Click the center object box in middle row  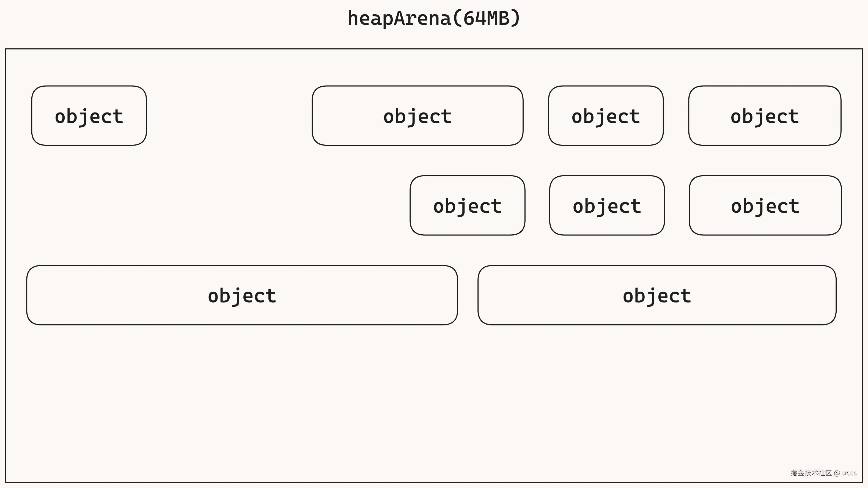coord(606,205)
